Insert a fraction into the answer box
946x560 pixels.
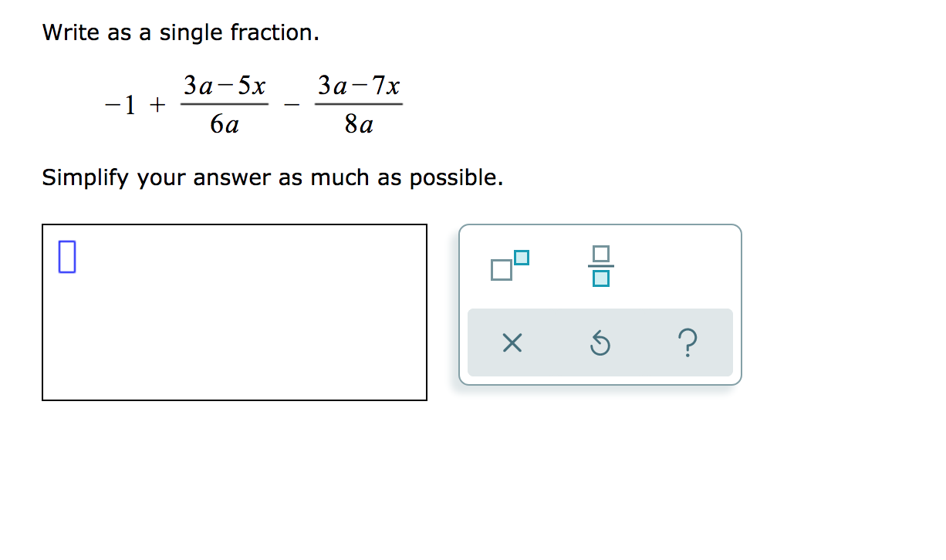(601, 265)
